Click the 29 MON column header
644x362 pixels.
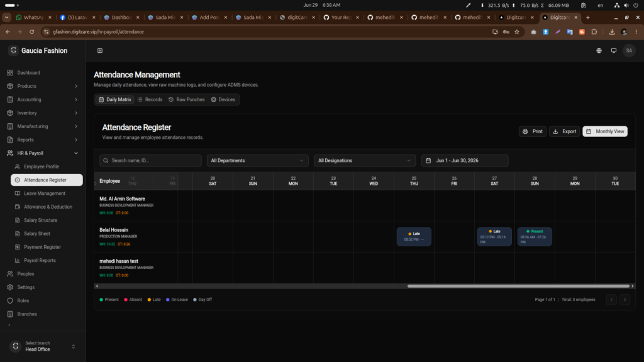point(575,181)
